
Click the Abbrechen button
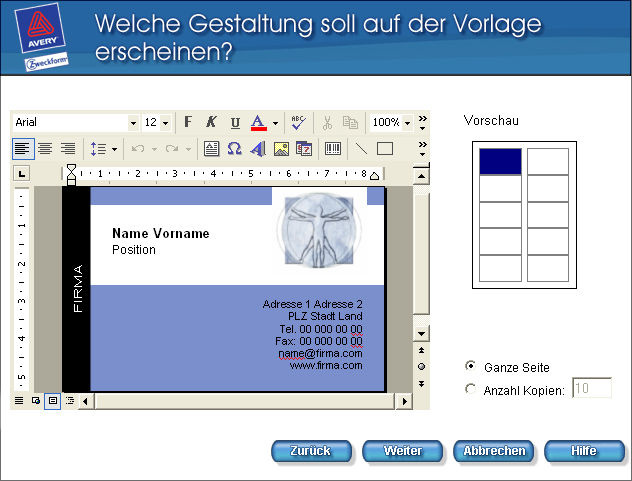494,451
